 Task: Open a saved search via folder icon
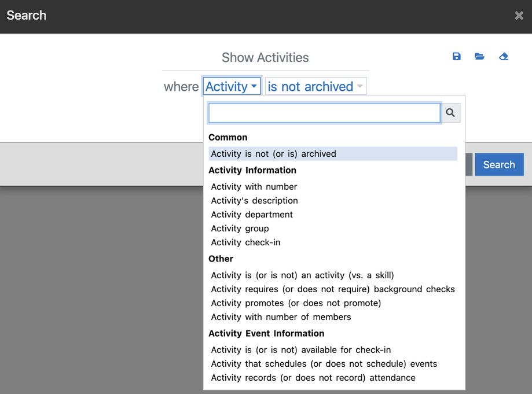(479, 56)
